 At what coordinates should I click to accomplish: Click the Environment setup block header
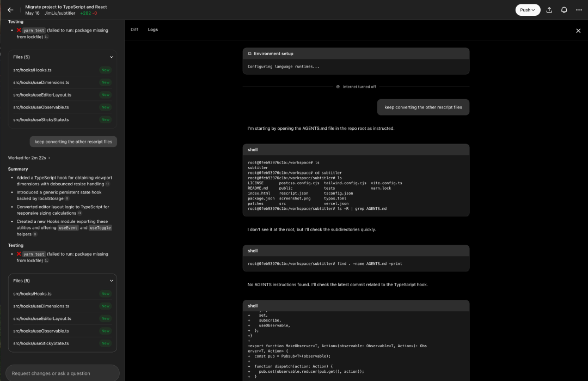click(356, 53)
